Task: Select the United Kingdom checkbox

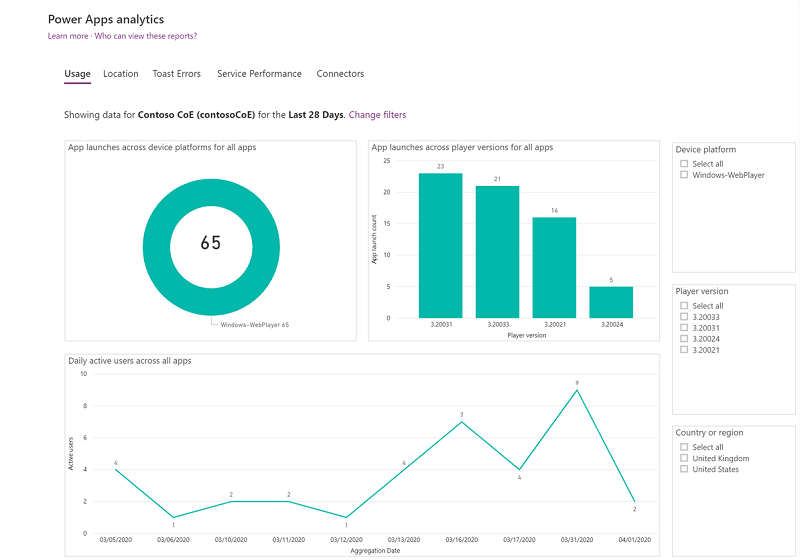Action: click(683, 458)
